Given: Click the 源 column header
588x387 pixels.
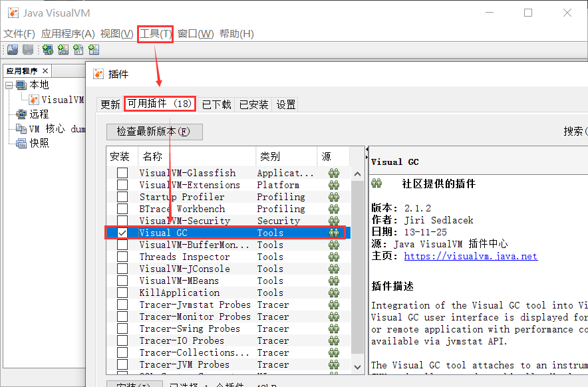Looking at the screenshot, I should click(x=333, y=156).
